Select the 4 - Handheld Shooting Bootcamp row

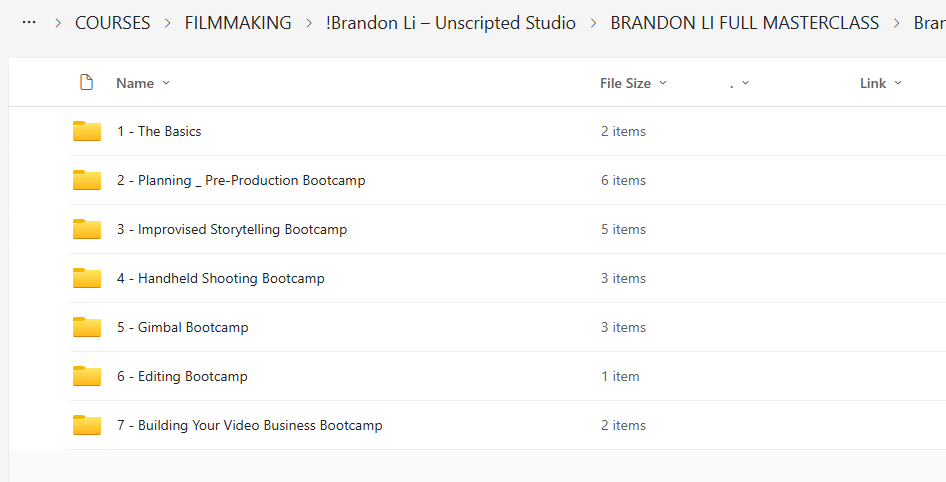point(450,278)
